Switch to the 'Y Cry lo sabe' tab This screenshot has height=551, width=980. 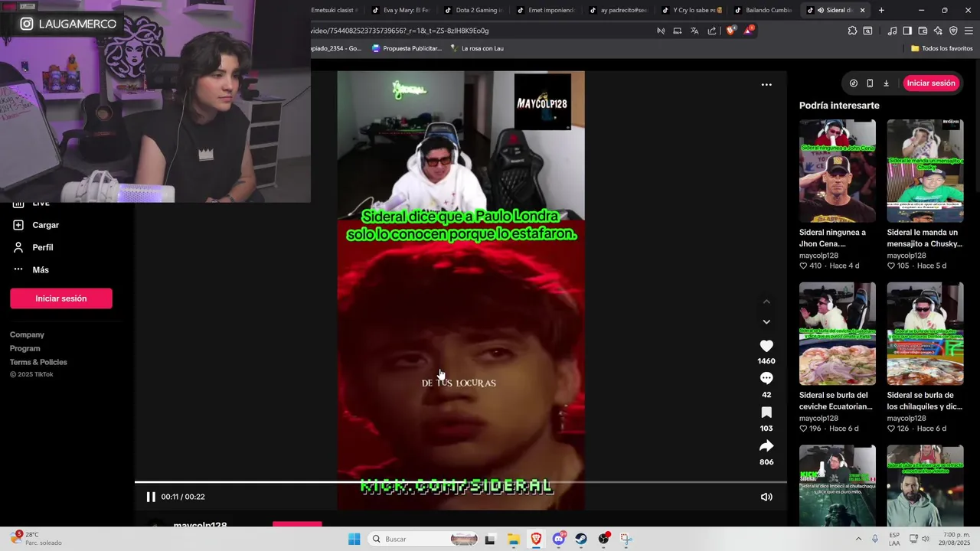pos(690,10)
